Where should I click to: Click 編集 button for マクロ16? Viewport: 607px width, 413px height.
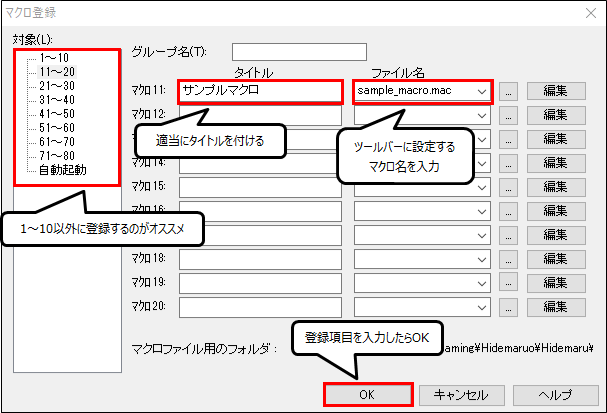556,211
